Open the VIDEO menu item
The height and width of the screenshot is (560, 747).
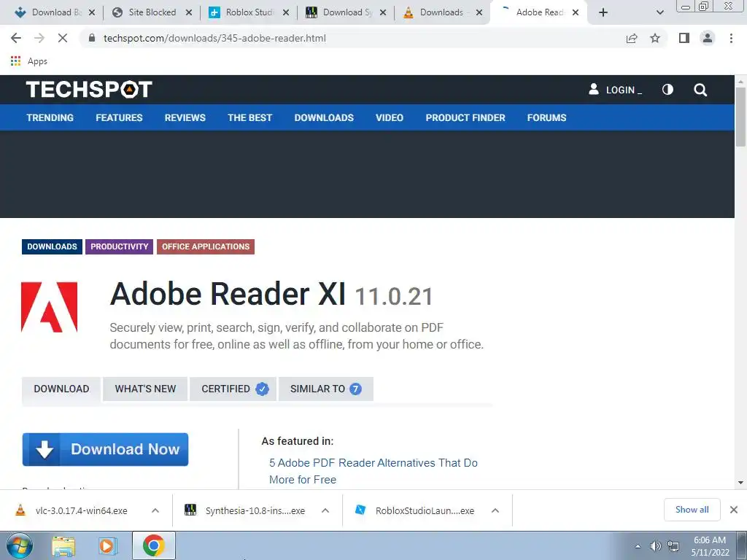(x=390, y=117)
